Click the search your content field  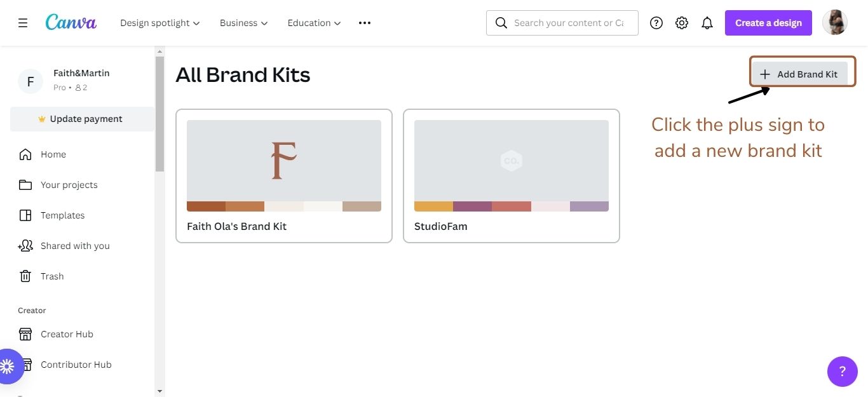coord(562,23)
